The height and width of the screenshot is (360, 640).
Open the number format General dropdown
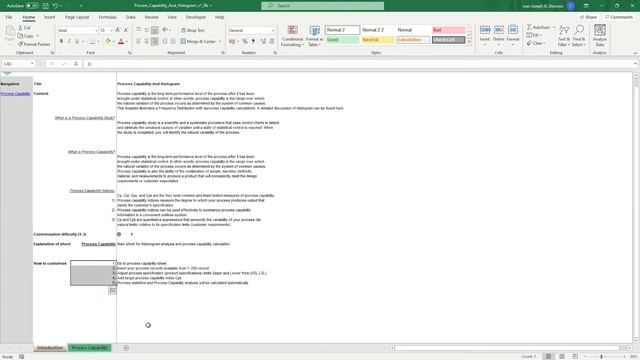pos(273,30)
